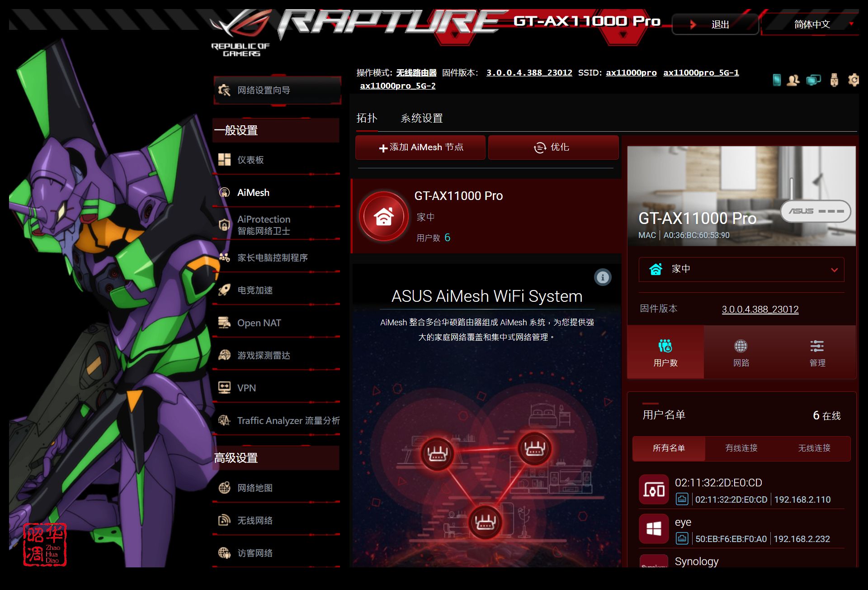This screenshot has height=590, width=868.
Task: Click the 192.168.2.232 IP address
Action: click(802, 539)
